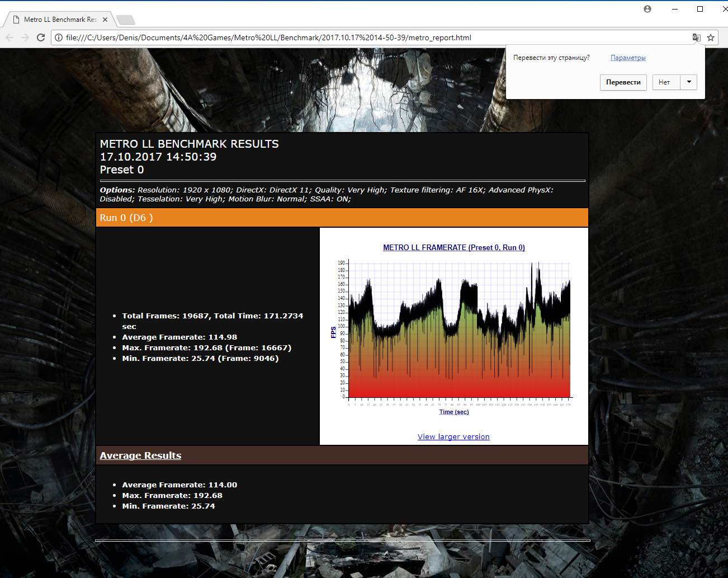Click the Time (sec) axis label
Screen dimensions: 728x578
point(454,412)
